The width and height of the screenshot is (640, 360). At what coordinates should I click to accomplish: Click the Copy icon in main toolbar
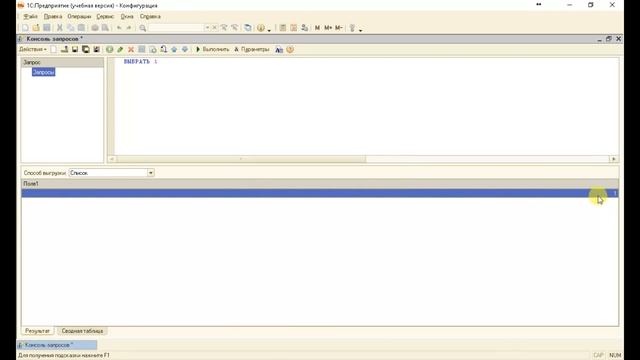tap(71, 28)
